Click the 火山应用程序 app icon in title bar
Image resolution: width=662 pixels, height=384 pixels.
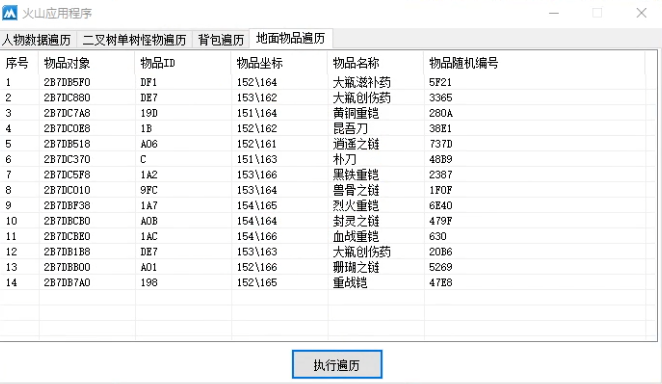coord(10,13)
